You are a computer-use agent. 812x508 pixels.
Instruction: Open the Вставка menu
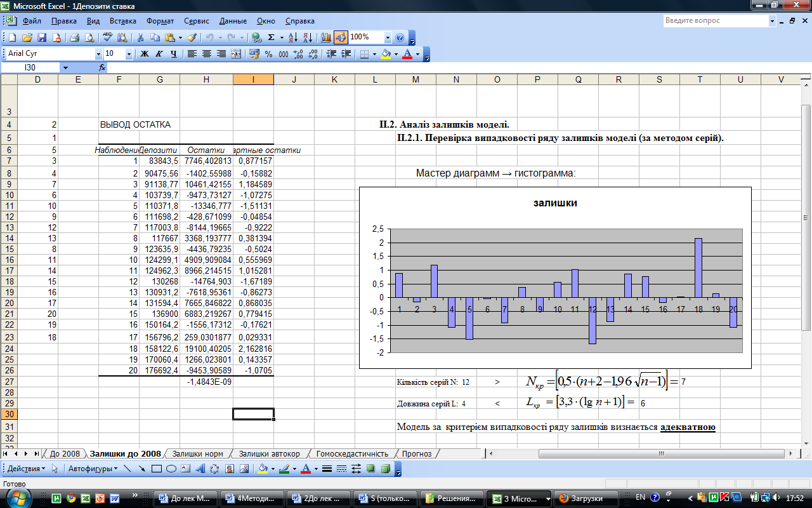123,20
